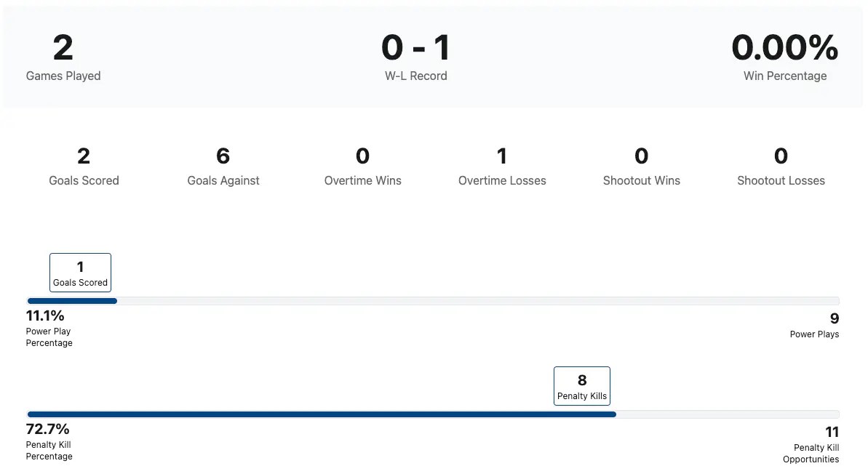
Task: Click the boxed power-play Goals Scored marker
Action: [80, 273]
